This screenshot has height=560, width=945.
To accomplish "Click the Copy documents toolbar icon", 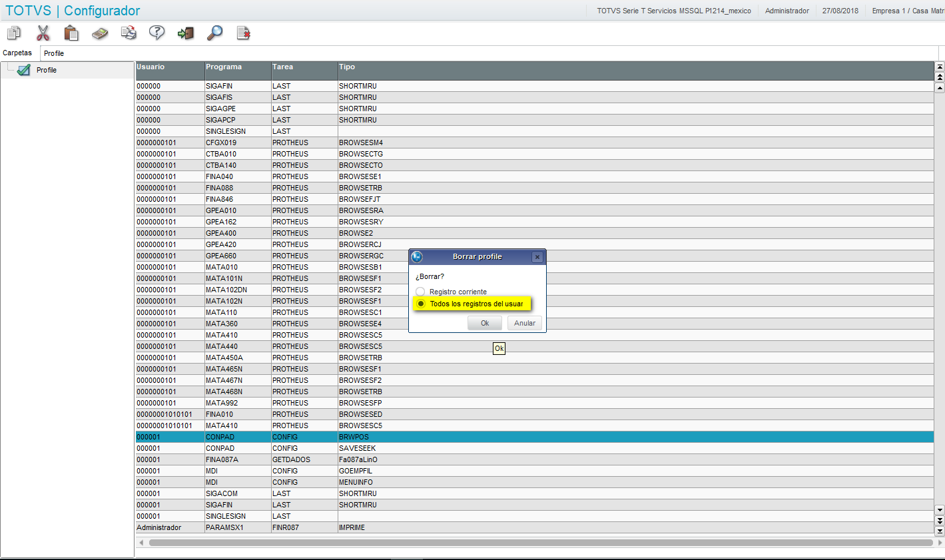I will click(x=14, y=33).
